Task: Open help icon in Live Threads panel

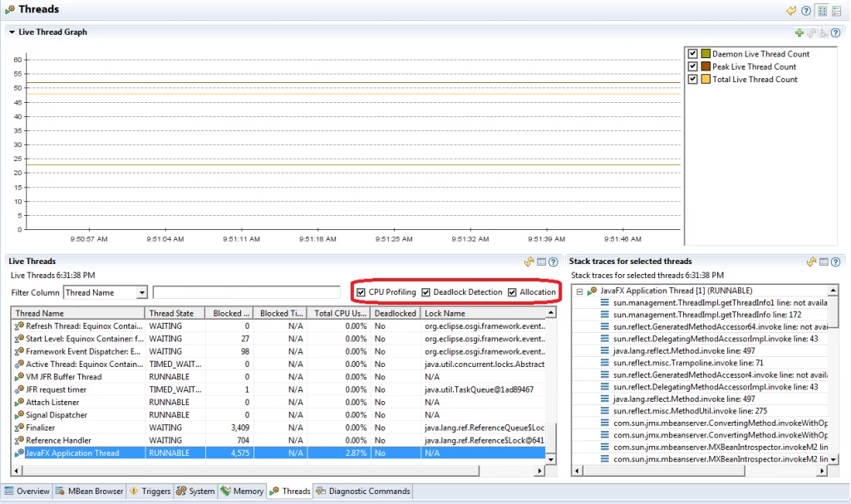Action: 553,262
